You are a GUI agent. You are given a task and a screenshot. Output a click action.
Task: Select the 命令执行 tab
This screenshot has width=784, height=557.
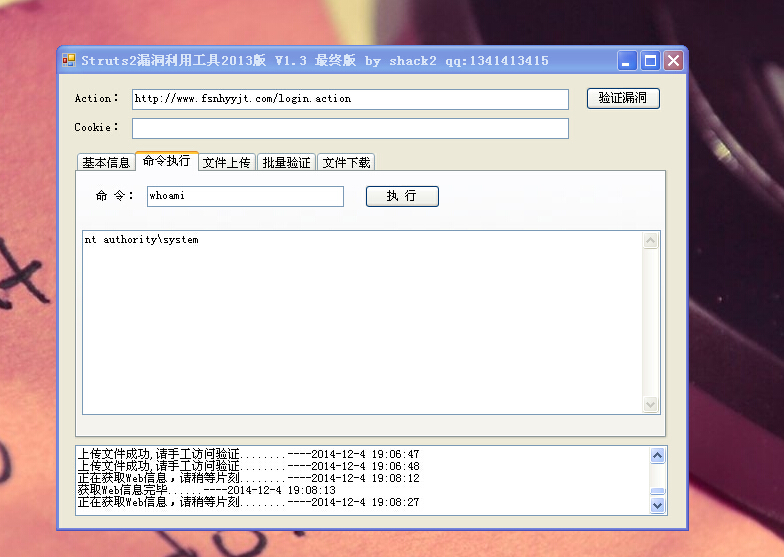pos(166,161)
